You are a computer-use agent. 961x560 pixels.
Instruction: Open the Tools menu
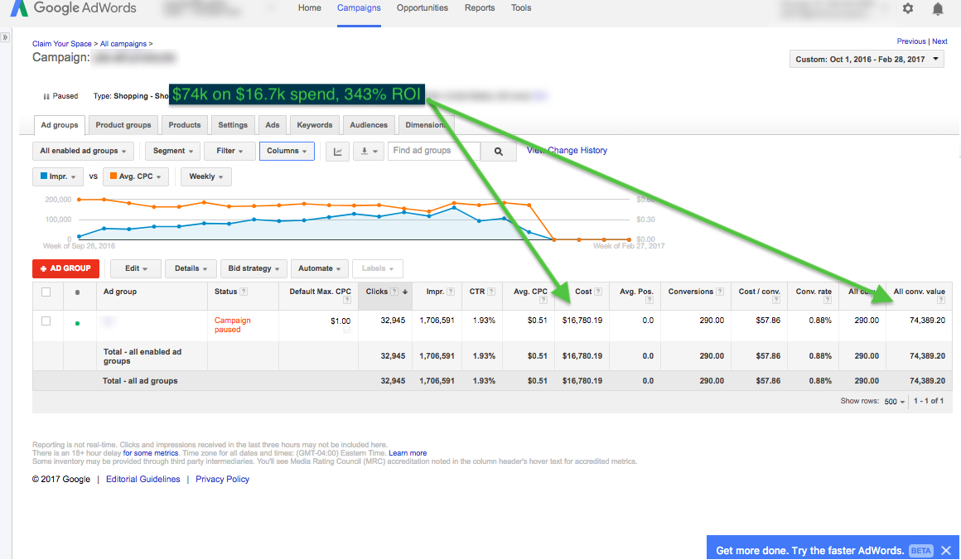pyautogui.click(x=521, y=8)
